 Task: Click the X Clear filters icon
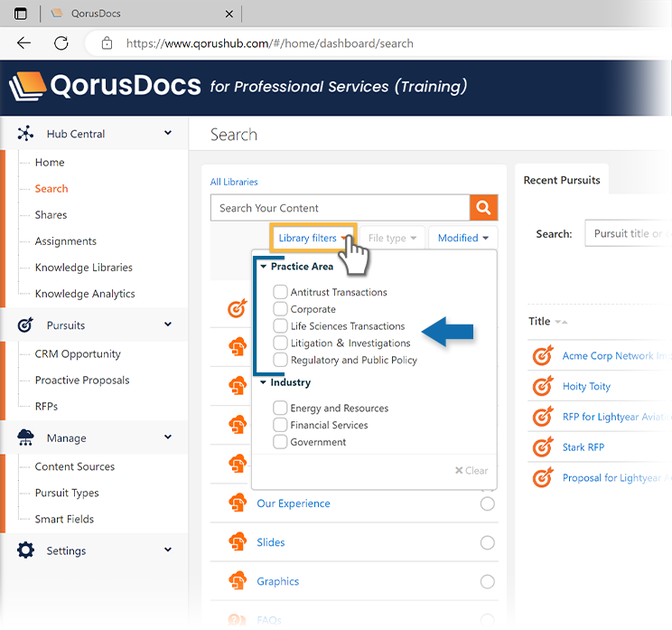[459, 470]
